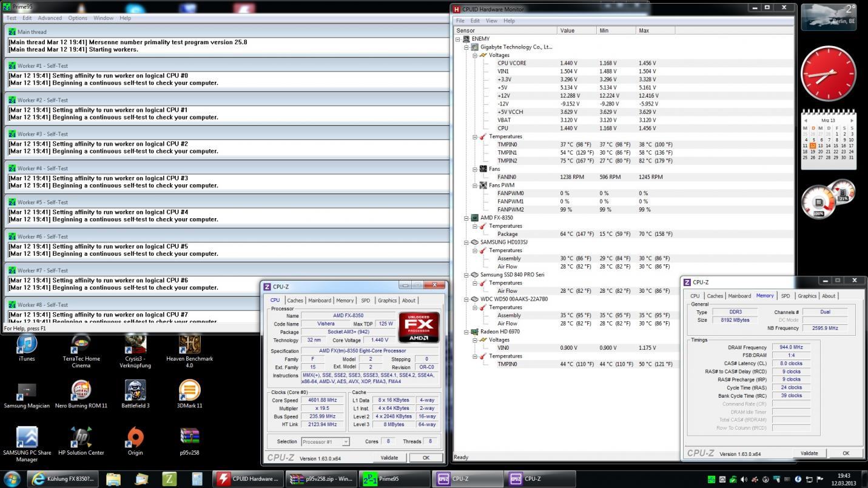Click the Worker #1 Self-Test window icon
Image resolution: width=868 pixels, height=488 pixels.
(12, 65)
